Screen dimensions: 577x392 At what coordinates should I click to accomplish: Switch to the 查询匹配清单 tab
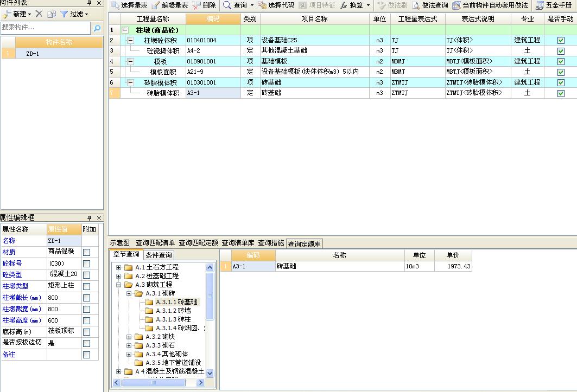coord(155,243)
